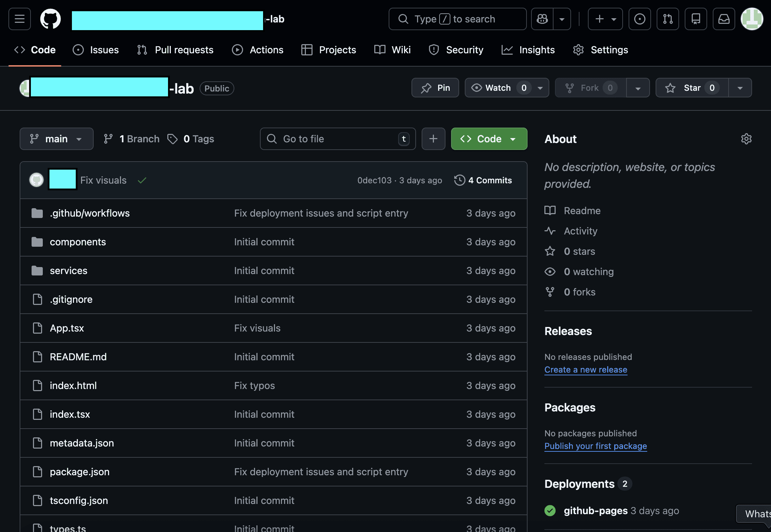Viewport: 771px width, 532px height.
Task: Open the global issues icon in the header
Action: point(639,19)
